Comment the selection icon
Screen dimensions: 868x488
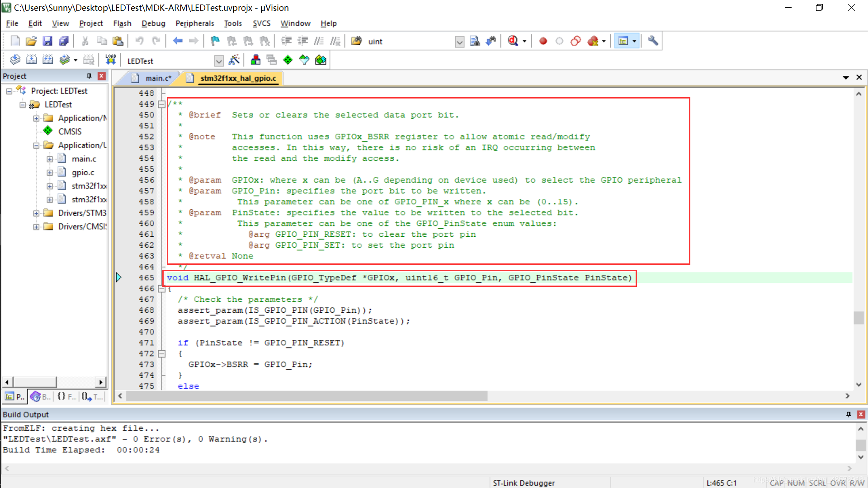(319, 41)
